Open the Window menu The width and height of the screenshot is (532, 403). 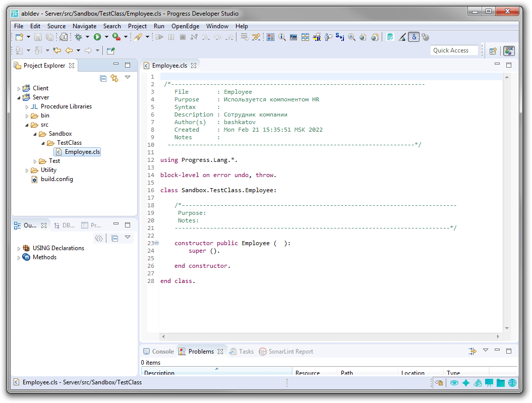tap(217, 26)
